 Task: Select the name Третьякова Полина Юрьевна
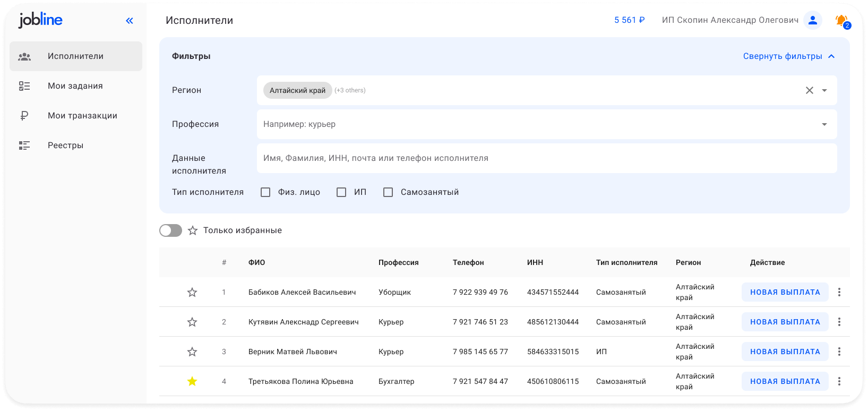[x=301, y=381]
